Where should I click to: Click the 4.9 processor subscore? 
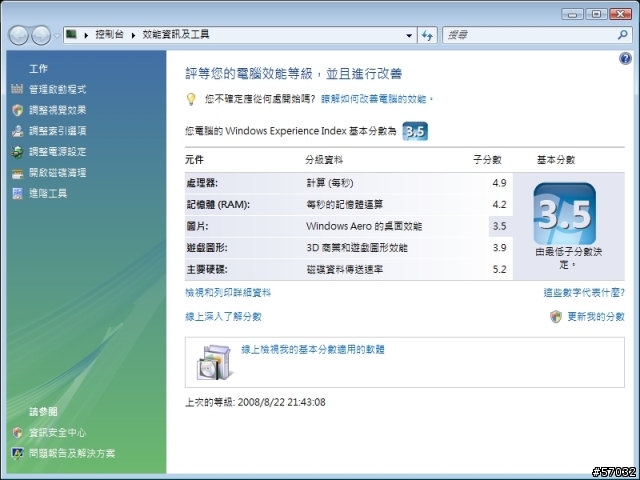click(499, 183)
